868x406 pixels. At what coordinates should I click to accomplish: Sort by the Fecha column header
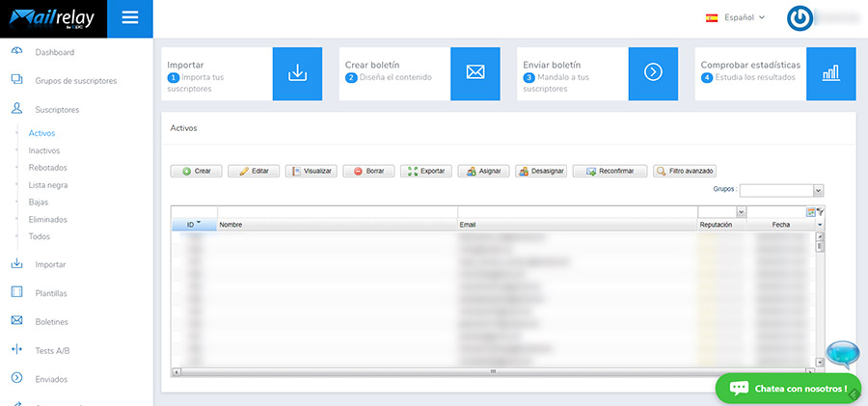tap(781, 225)
